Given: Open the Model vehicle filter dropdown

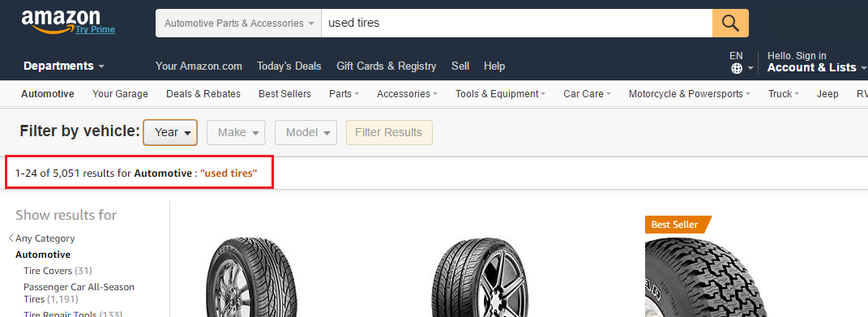Looking at the screenshot, I should [306, 132].
